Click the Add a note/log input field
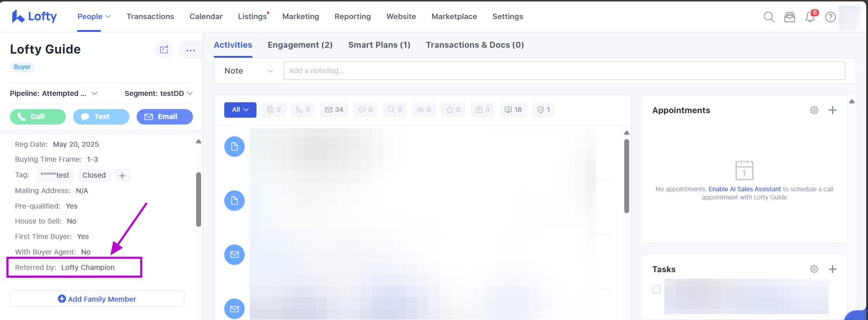This screenshot has height=320, width=868. pos(564,71)
